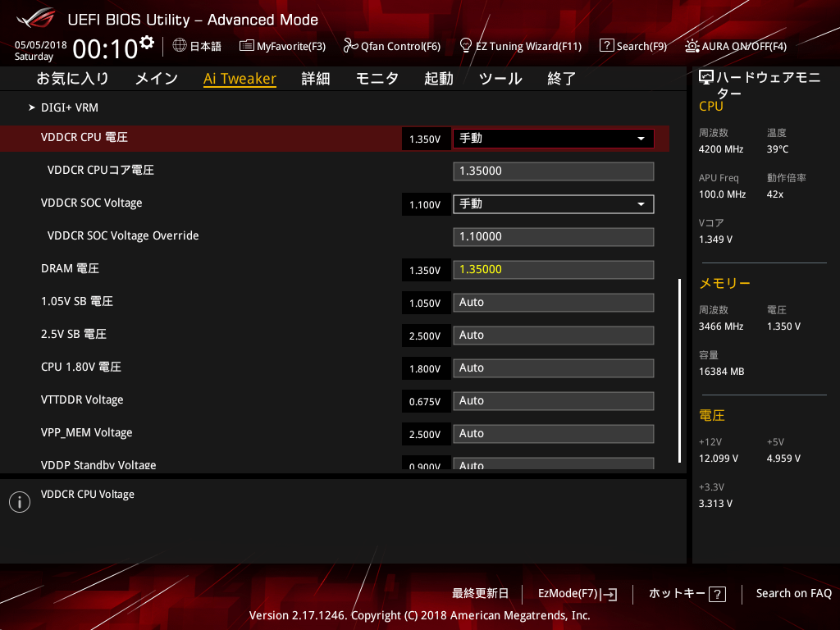Screen dimensions: 840x630
Task: Click the 16384 MB capacity value
Action: click(721, 372)
